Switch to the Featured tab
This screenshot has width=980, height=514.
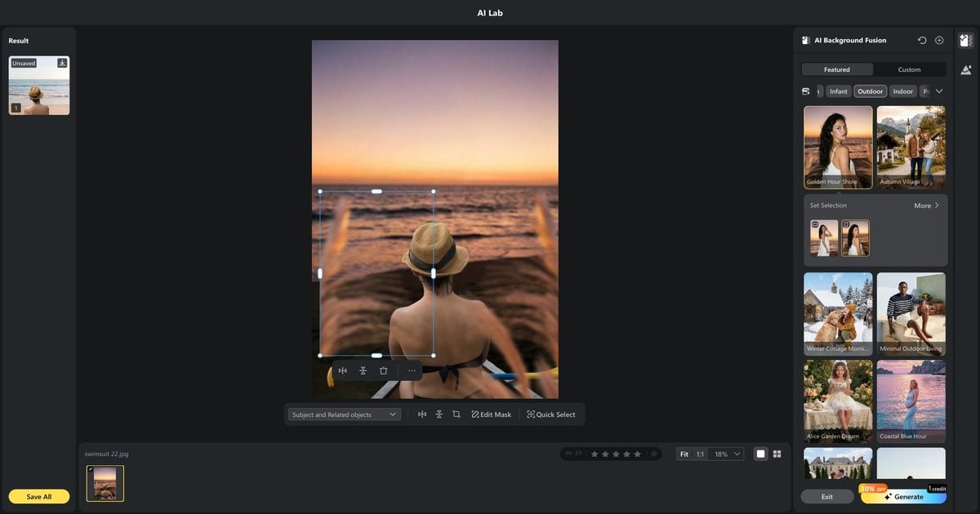pos(837,69)
